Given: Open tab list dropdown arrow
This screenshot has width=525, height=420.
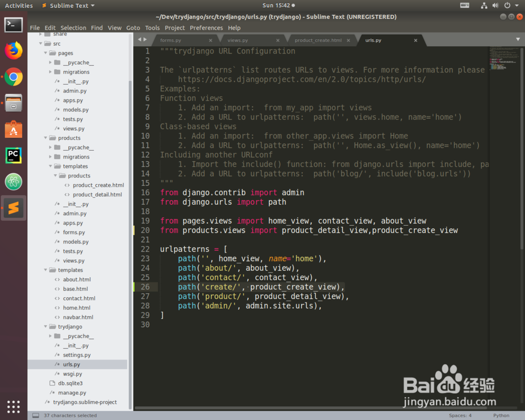Looking at the screenshot, I should coord(518,39).
